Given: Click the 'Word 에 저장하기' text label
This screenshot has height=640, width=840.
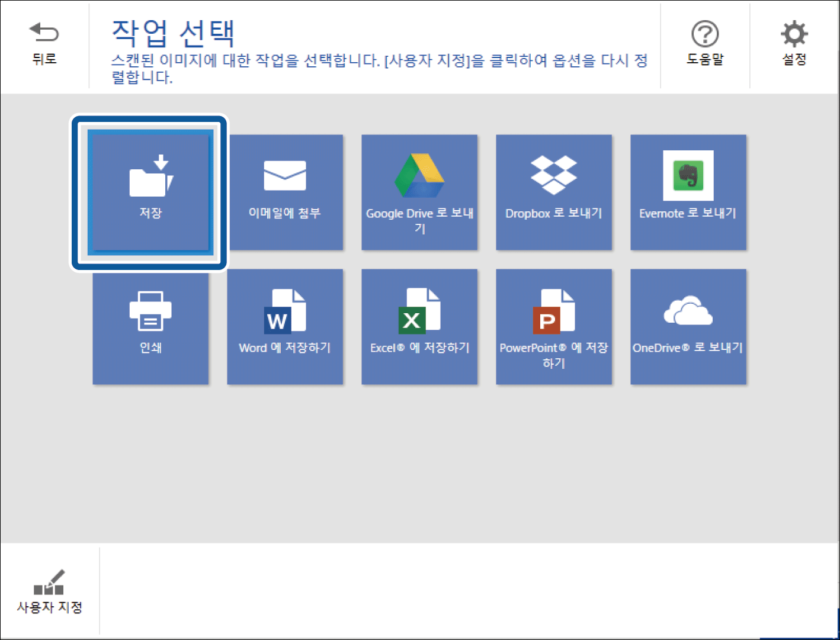Looking at the screenshot, I should coord(285,348).
